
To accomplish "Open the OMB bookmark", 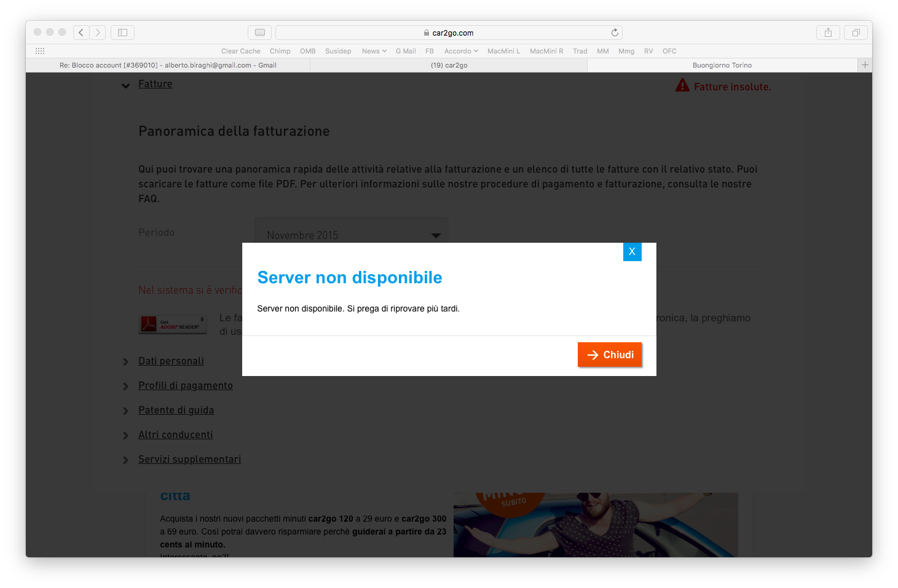I will coord(308,51).
